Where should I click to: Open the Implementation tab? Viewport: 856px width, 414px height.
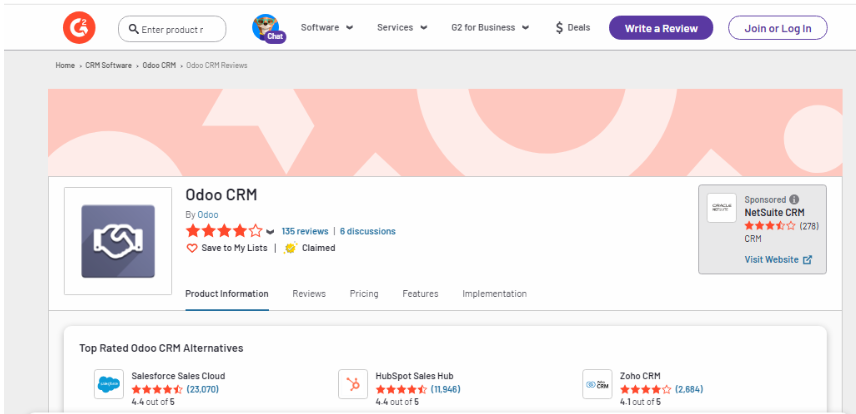coord(495,294)
